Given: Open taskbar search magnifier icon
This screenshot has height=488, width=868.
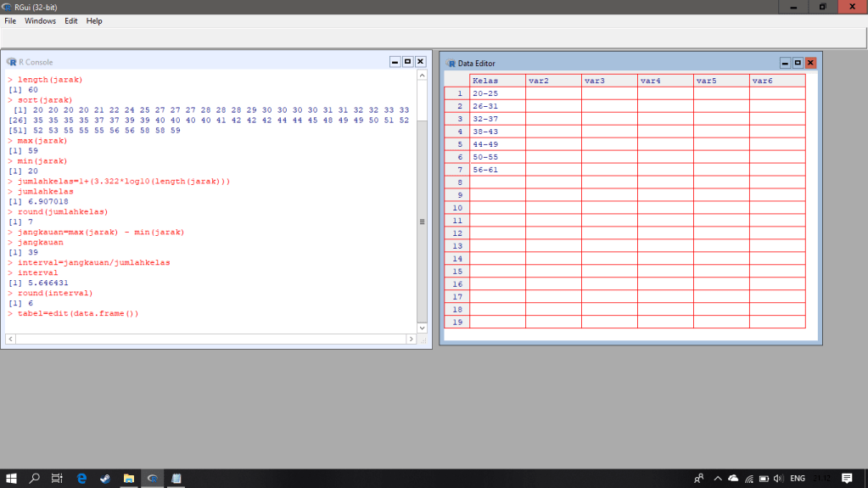Looking at the screenshot, I should [x=35, y=479].
